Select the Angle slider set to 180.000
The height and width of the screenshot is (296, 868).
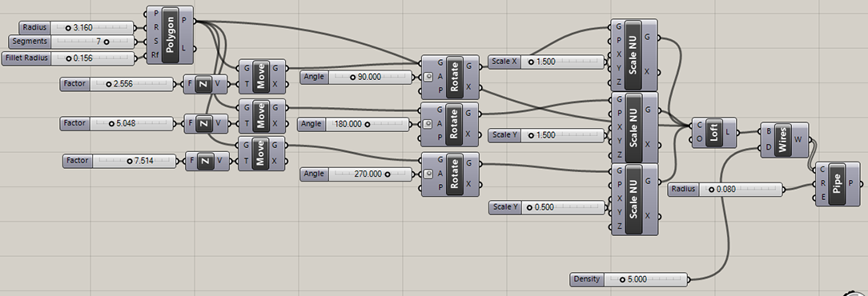coord(355,125)
